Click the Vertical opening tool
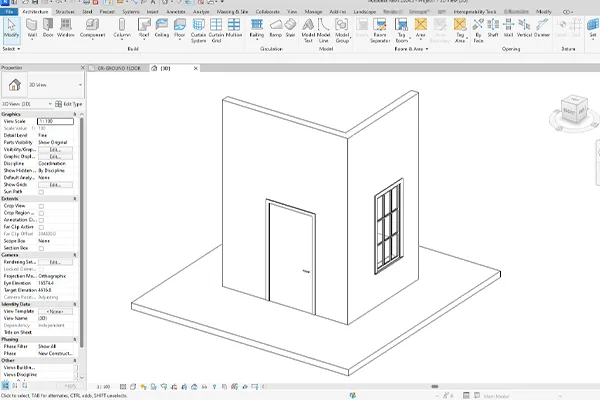Screen dimensions: 600x400 pyautogui.click(x=524, y=29)
